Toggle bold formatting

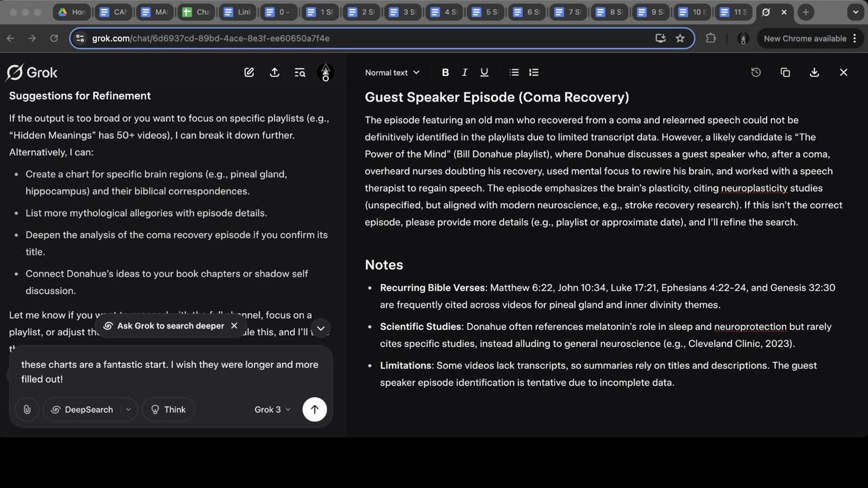tap(446, 73)
